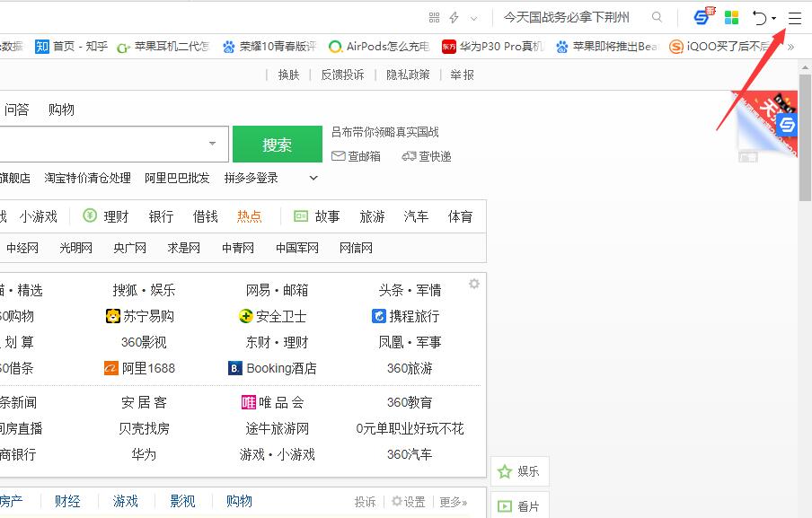Open the dropdown chevron beside the lightning icon
This screenshot has height=518, width=812.
tap(474, 16)
